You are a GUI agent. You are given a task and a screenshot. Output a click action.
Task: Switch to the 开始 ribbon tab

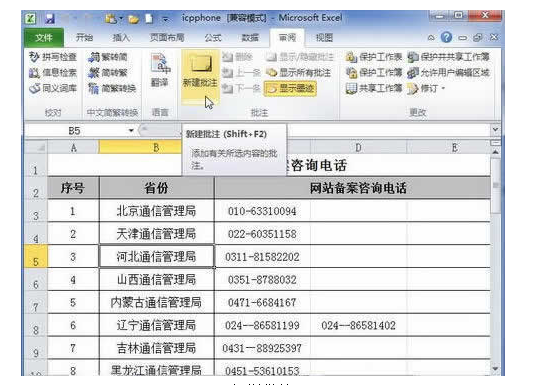click(x=84, y=38)
